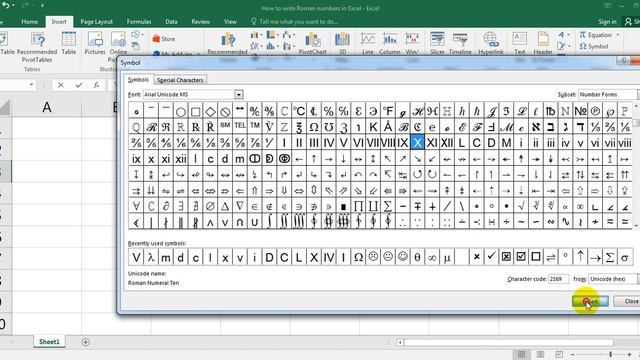
Task: Open the Review ribbon tab
Action: [200, 22]
